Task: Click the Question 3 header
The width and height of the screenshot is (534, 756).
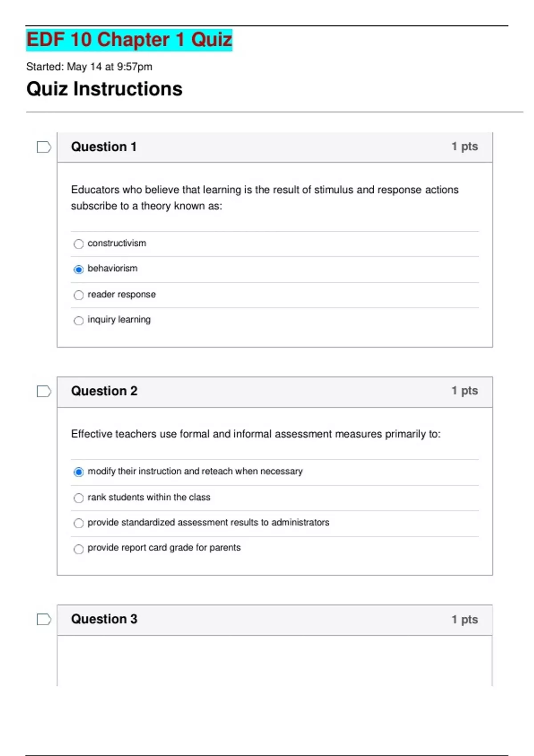Action: click(104, 619)
